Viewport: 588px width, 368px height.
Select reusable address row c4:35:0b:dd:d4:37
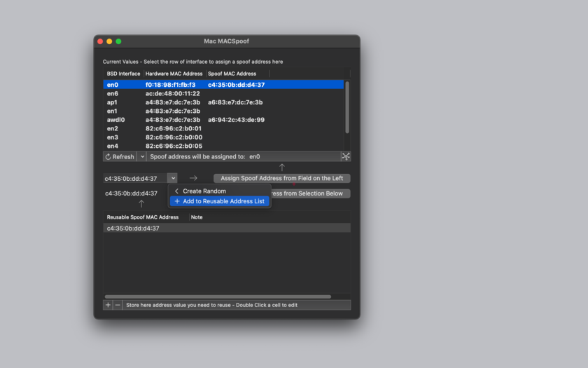(227, 228)
